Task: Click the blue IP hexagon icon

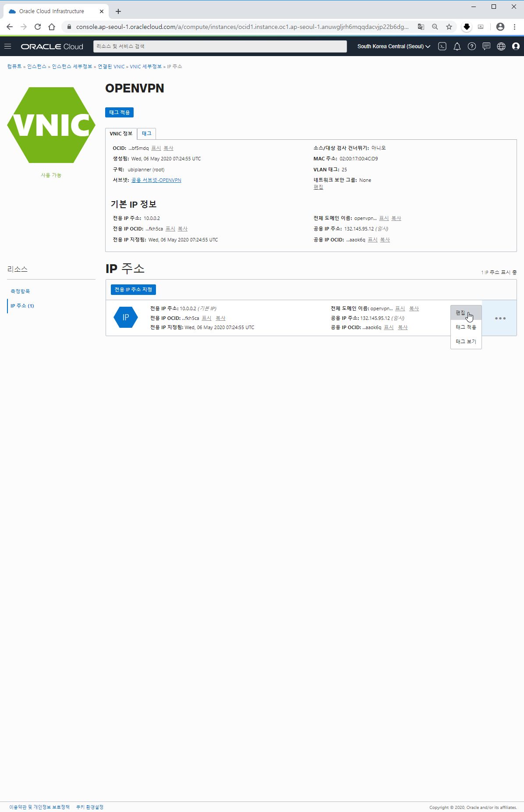Action: 126,317
